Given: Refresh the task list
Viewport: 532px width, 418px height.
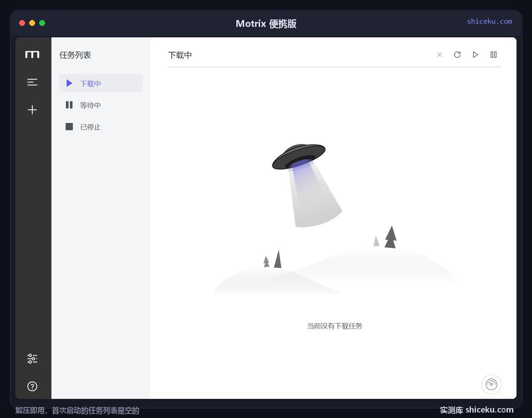Looking at the screenshot, I should tap(457, 55).
